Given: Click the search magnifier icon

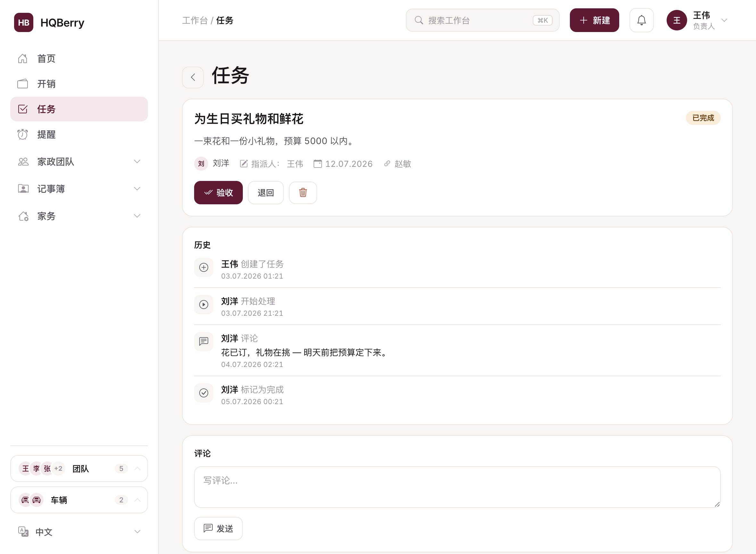Looking at the screenshot, I should pyautogui.click(x=419, y=20).
